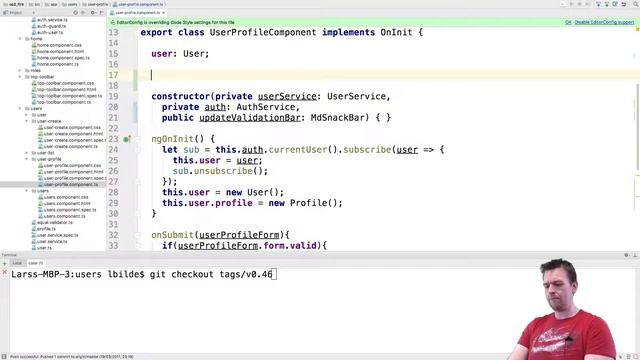Open users.component.spec.ts file
Screen dimensions: 640x360
tap(67, 210)
